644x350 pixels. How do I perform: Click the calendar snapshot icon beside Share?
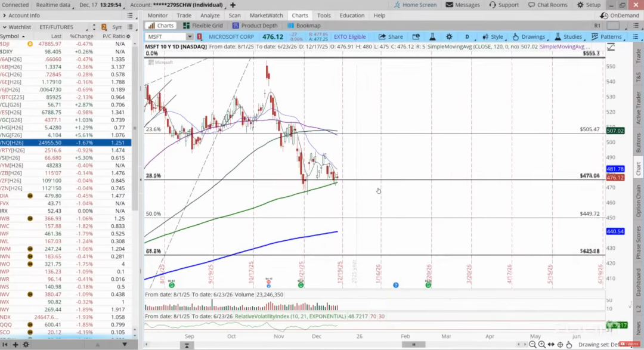click(x=416, y=36)
